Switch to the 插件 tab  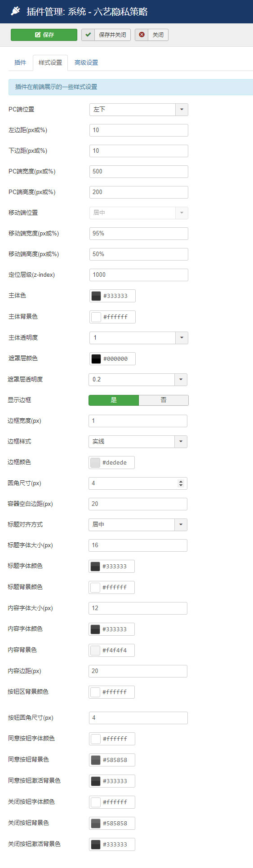coord(20,62)
